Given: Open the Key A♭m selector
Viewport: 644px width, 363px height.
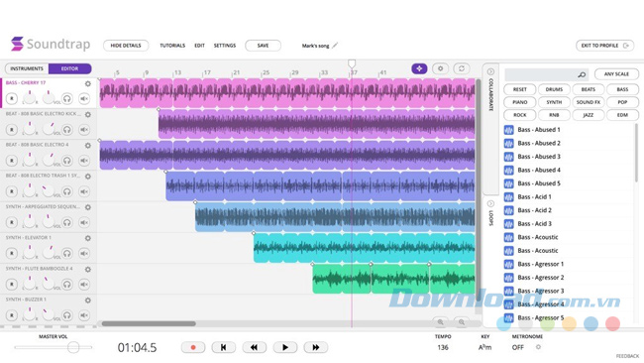Looking at the screenshot, I should [485, 347].
